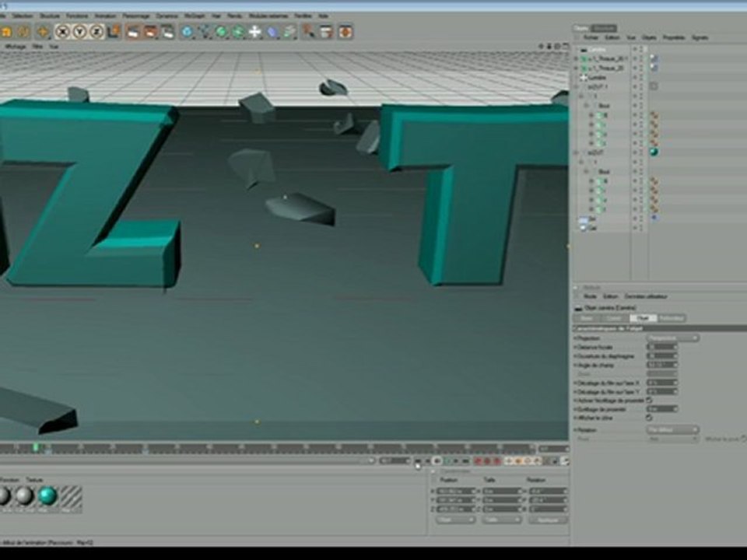The height and width of the screenshot is (560, 747).
Task: Open the second green modeling objects icon
Action: [238, 32]
